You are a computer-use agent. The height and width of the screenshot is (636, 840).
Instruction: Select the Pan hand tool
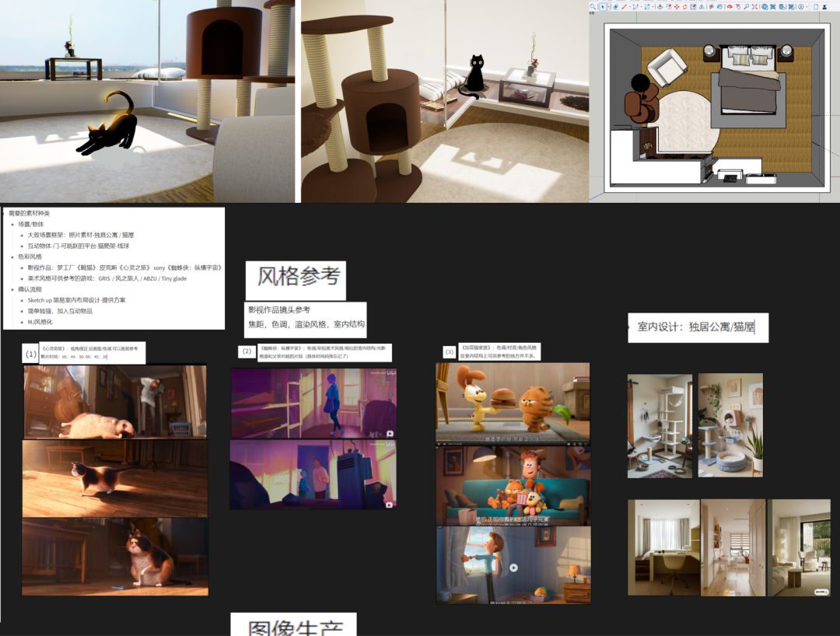[738, 7]
